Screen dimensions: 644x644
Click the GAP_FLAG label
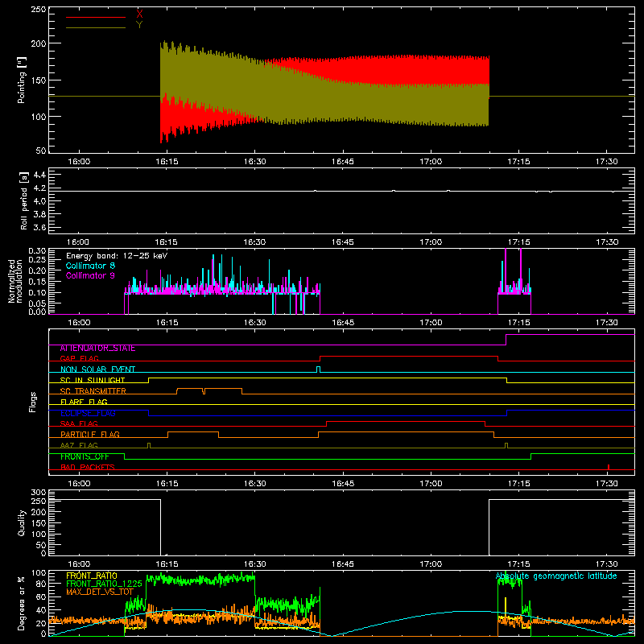[x=79, y=358]
